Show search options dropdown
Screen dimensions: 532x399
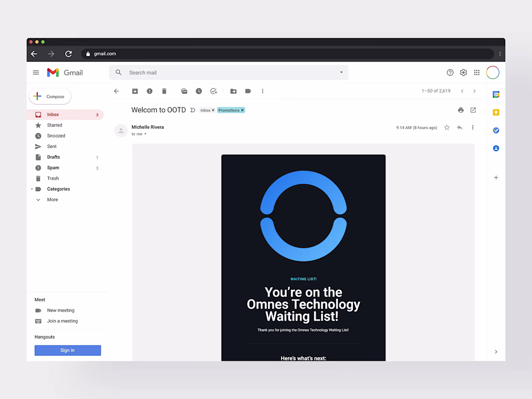[x=341, y=73]
